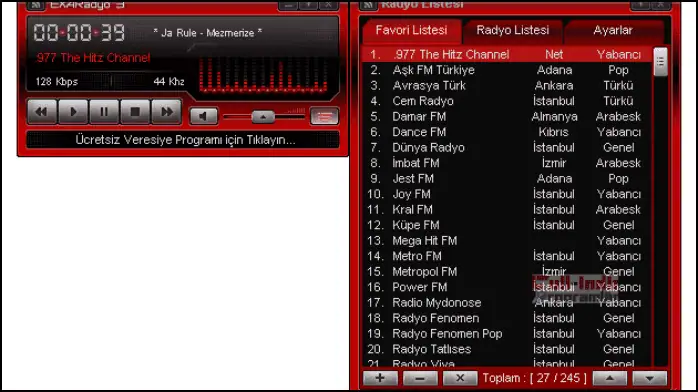Select Radio Mydonose station

tap(507, 303)
